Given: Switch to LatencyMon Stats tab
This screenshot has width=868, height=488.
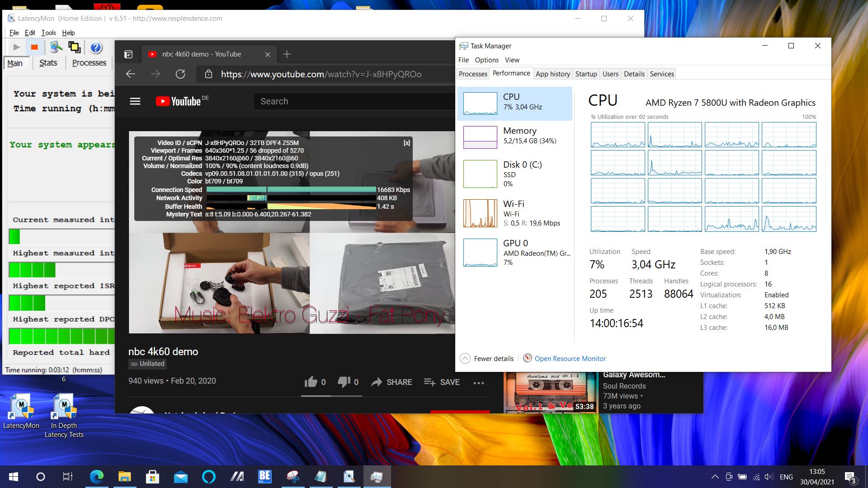Looking at the screenshot, I should tap(48, 63).
